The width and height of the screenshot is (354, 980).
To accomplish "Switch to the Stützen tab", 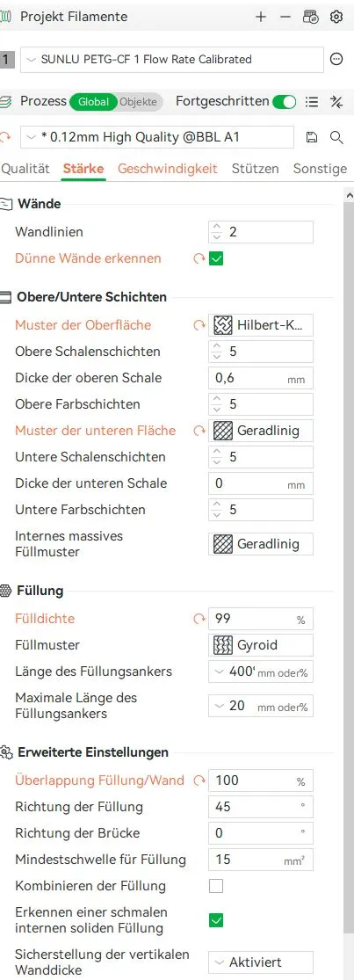I will click(x=255, y=168).
